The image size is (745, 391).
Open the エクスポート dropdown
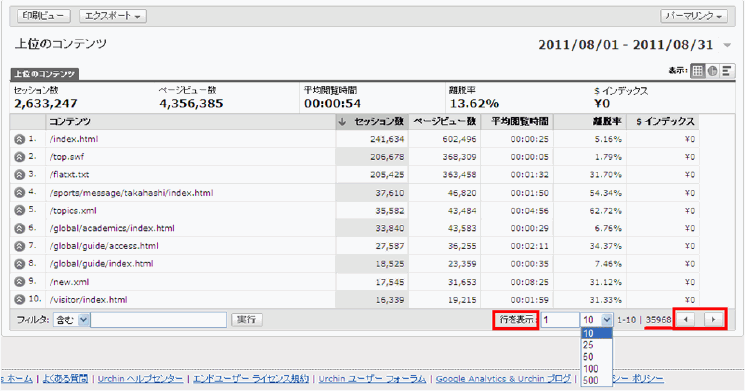click(113, 16)
